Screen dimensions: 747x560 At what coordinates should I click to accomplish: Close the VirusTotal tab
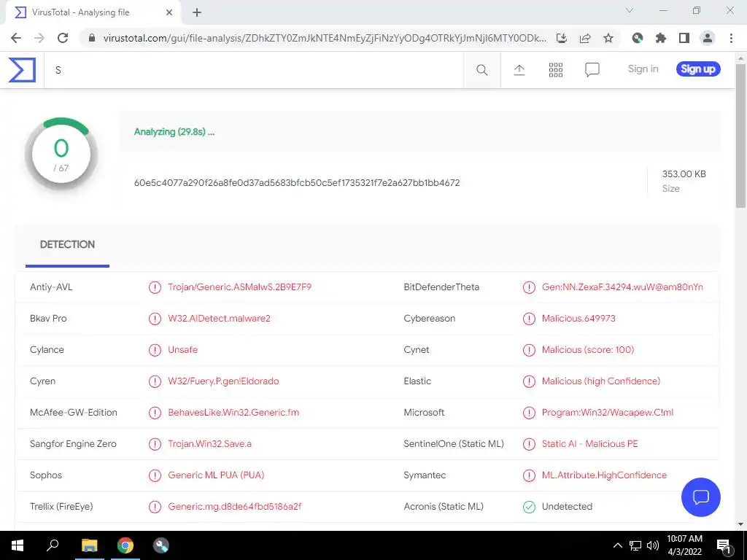[x=169, y=13]
